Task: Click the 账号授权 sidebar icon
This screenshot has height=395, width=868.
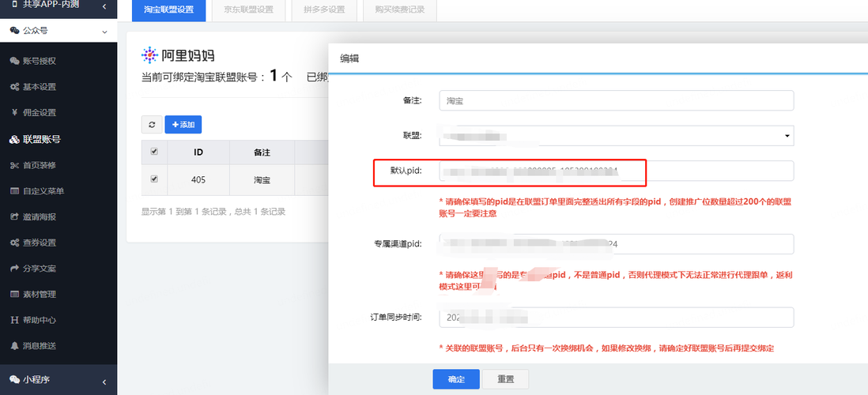Action: tap(14, 61)
